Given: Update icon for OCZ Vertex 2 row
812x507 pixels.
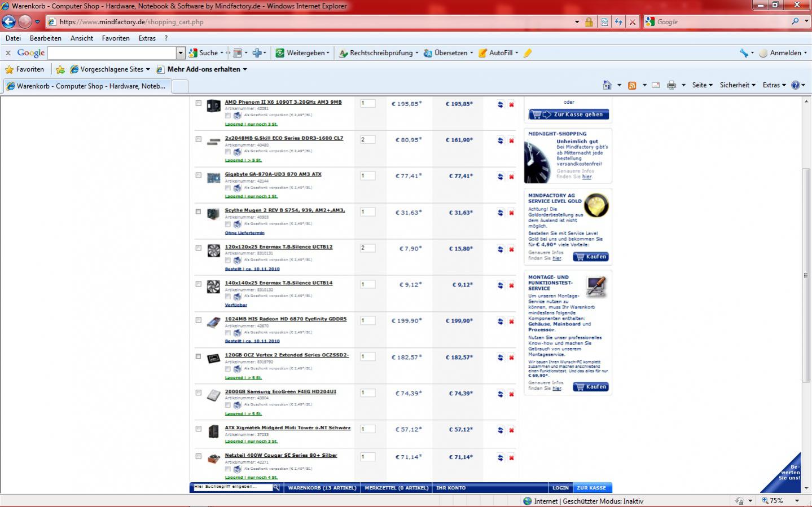Looking at the screenshot, I should (x=500, y=358).
